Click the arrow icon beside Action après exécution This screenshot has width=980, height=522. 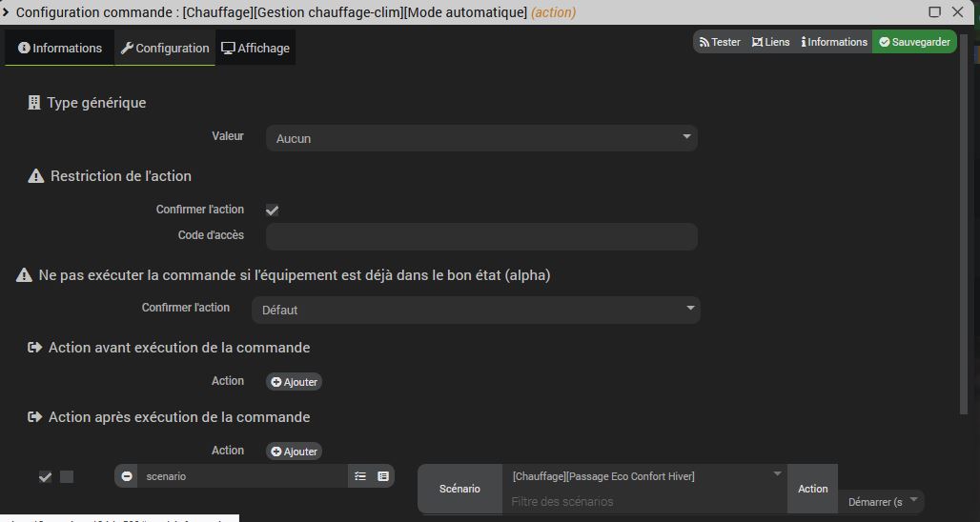[35, 416]
